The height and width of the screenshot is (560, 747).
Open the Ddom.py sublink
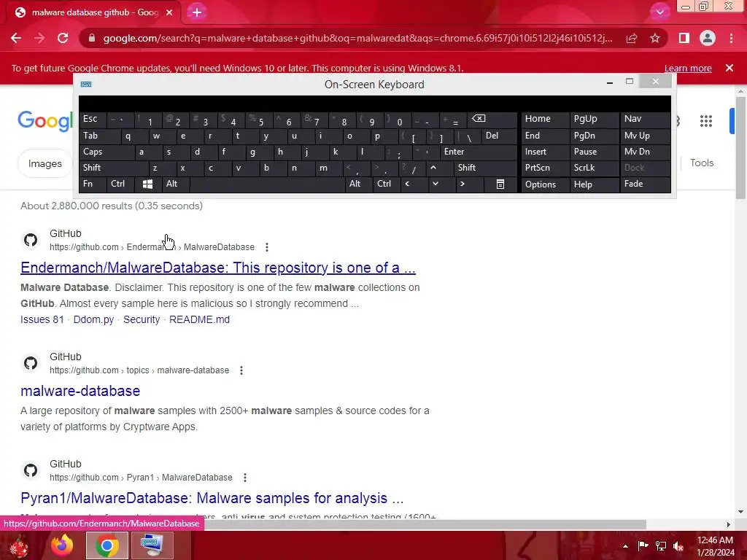pos(93,319)
